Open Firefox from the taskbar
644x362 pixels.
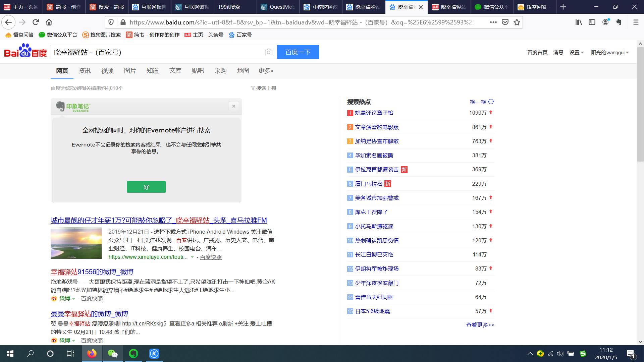click(x=92, y=354)
